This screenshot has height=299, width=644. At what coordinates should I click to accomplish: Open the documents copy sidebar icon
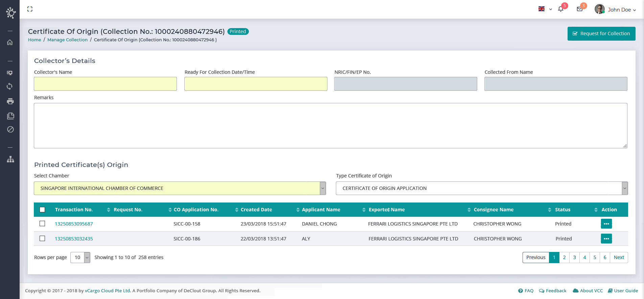pyautogui.click(x=10, y=116)
